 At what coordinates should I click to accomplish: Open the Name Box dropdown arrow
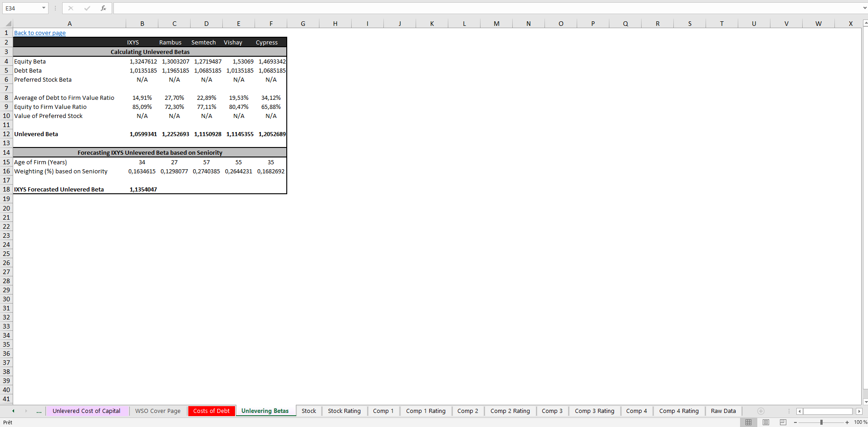click(44, 8)
